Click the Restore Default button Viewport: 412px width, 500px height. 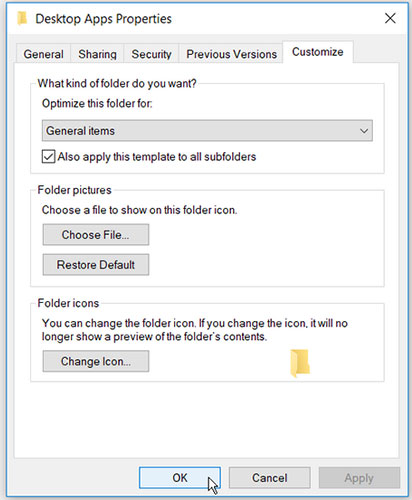96,265
